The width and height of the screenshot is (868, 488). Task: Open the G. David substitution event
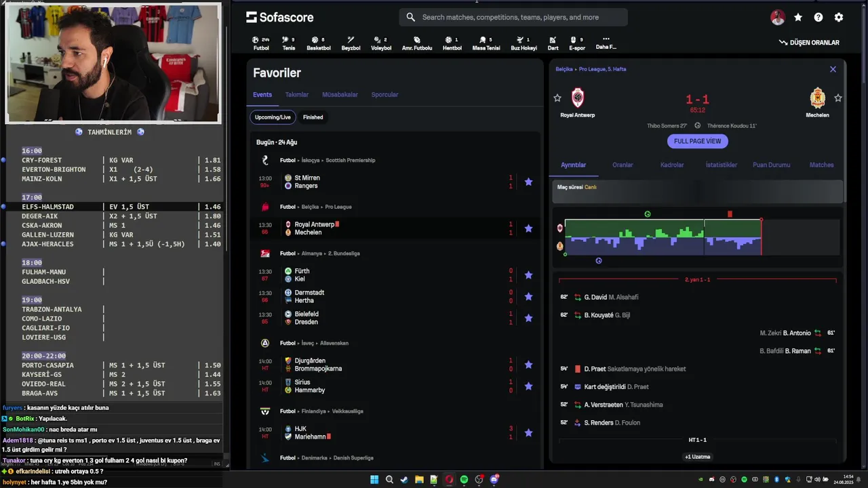tap(697, 297)
